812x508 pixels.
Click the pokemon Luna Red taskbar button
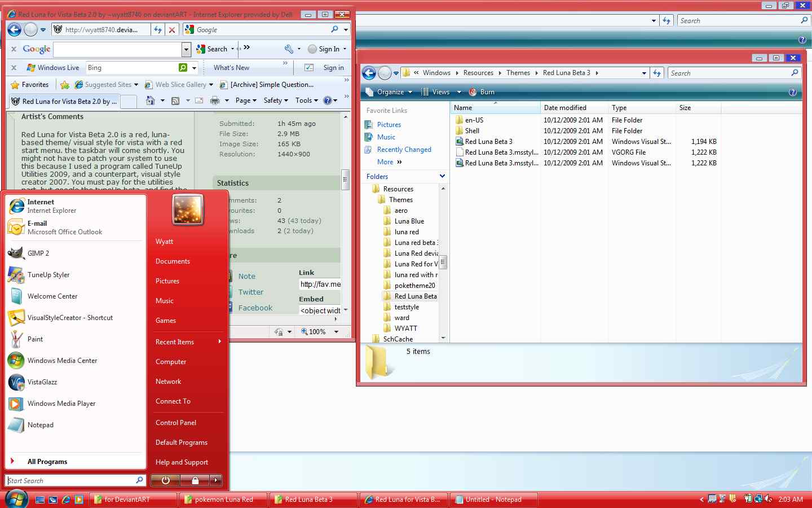(223, 500)
